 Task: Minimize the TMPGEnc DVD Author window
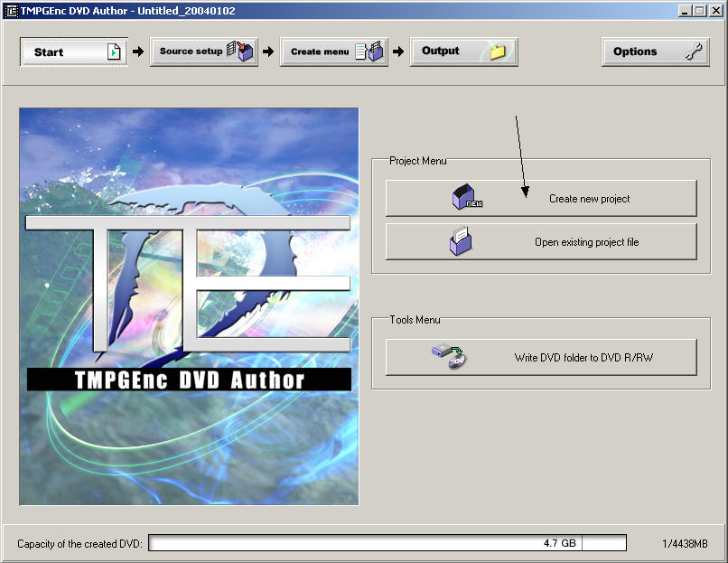[x=685, y=11]
